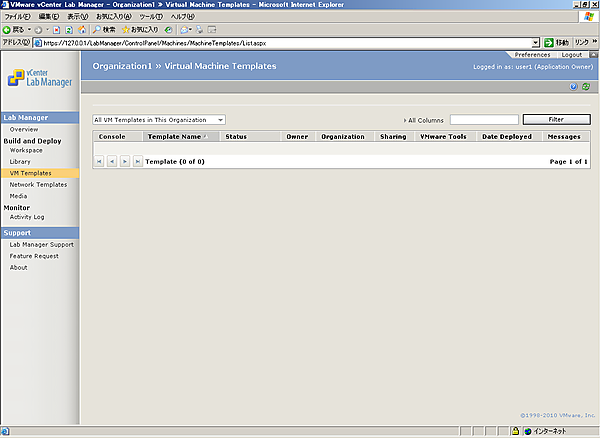The width and height of the screenshot is (600, 438).
Task: Sort by Date Deployed column header
Action: tap(509, 137)
